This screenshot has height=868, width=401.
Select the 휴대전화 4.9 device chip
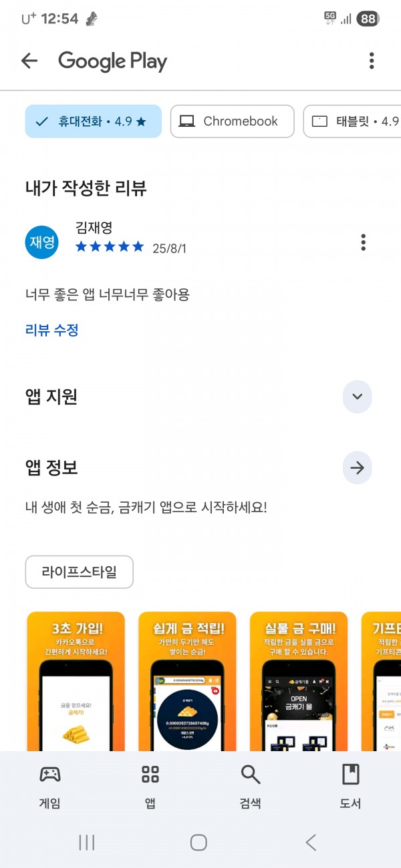pos(94,122)
